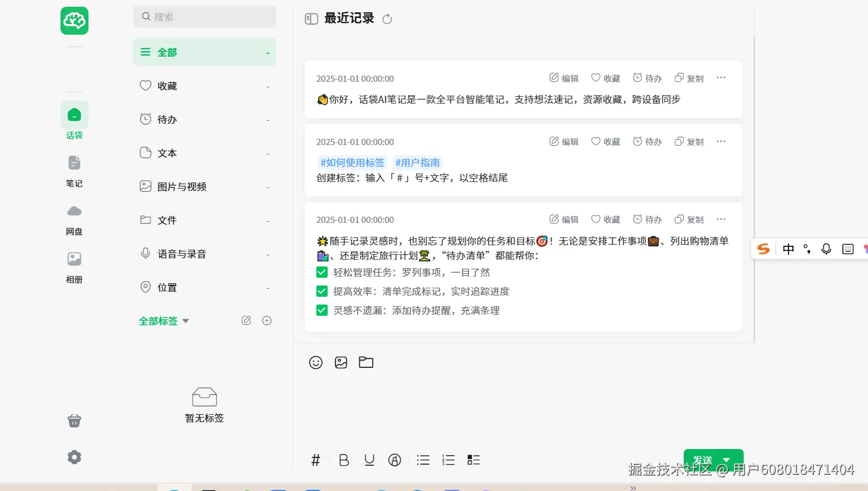This screenshot has height=491, width=868.
Task: Open the text color tool
Action: pos(395,460)
